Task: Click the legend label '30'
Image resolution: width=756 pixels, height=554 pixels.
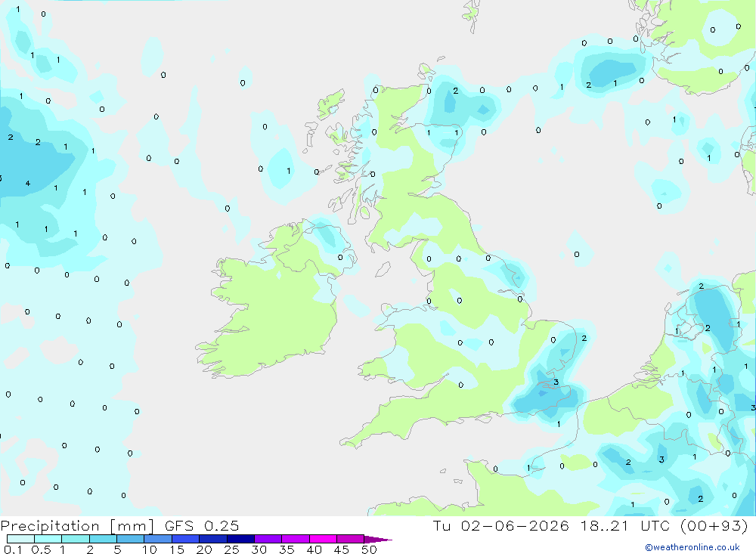Action: [x=259, y=549]
